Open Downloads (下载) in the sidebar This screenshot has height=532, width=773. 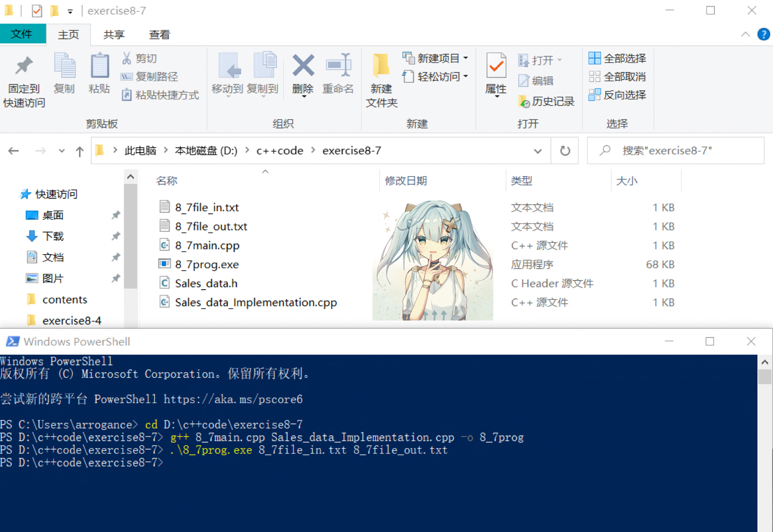[x=53, y=236]
